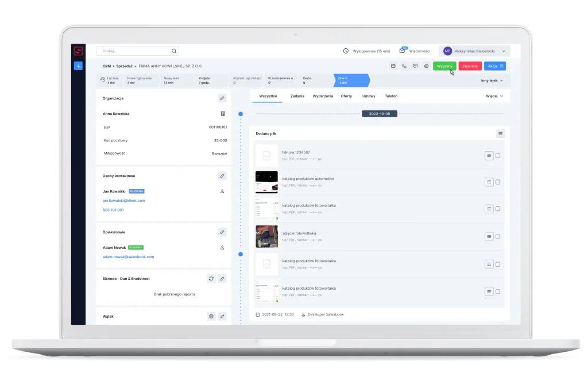Viewport: 588px width, 392px height.
Task: Click the history clock icon beside Łącznie
Action: tap(103, 79)
